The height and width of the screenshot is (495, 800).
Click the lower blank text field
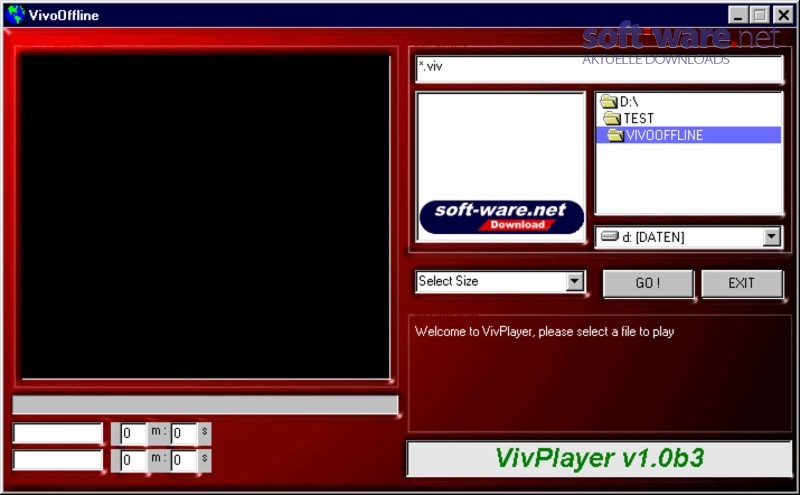pos(58,460)
